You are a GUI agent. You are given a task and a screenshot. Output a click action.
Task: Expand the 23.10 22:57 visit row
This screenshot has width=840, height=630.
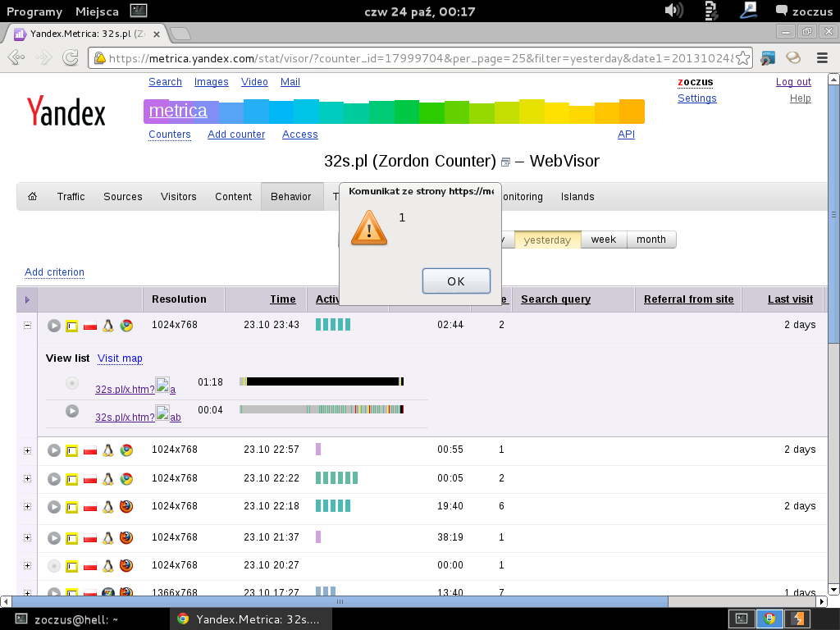coord(27,450)
